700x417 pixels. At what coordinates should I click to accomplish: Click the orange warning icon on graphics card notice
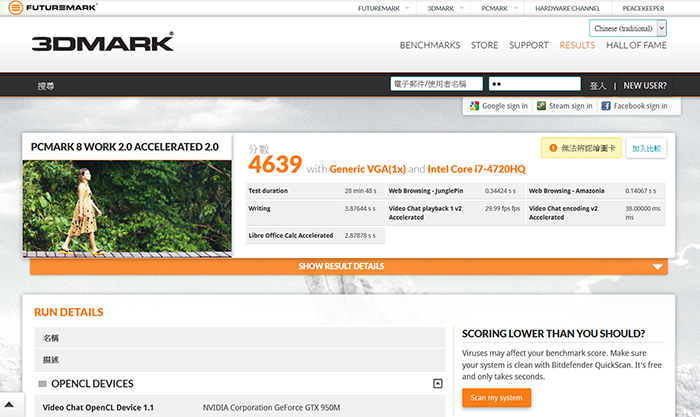[x=553, y=148]
